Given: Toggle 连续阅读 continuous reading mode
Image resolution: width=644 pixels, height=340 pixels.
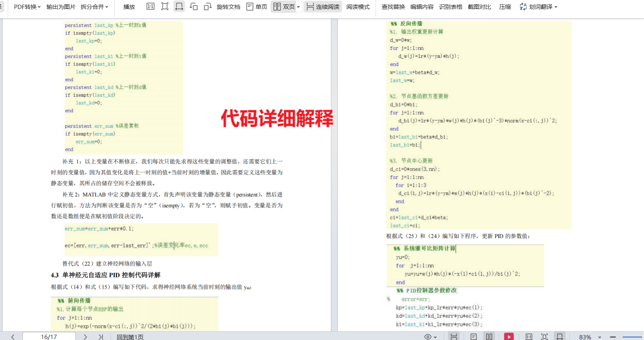Looking at the screenshot, I should pos(323,7).
